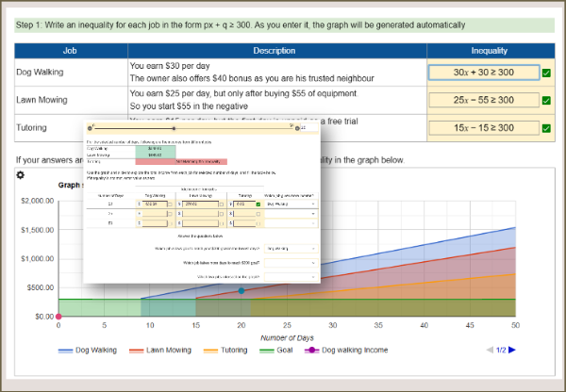Click the '$2,000.00' y-axis label
The image size is (566, 392).
38,201
